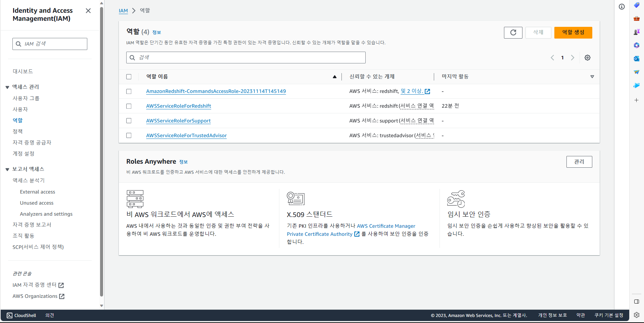Screen dimensions: 644x323
Task: Open External access in sidebar
Action: coord(38,192)
